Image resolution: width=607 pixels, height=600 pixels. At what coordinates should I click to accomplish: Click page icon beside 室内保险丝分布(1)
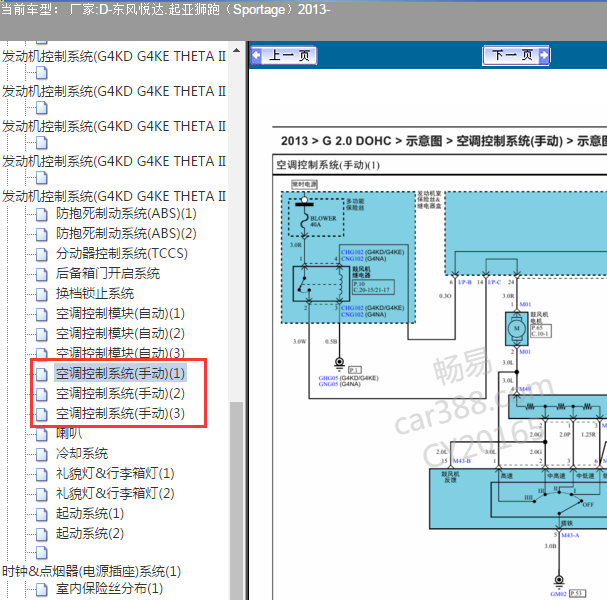(42, 589)
